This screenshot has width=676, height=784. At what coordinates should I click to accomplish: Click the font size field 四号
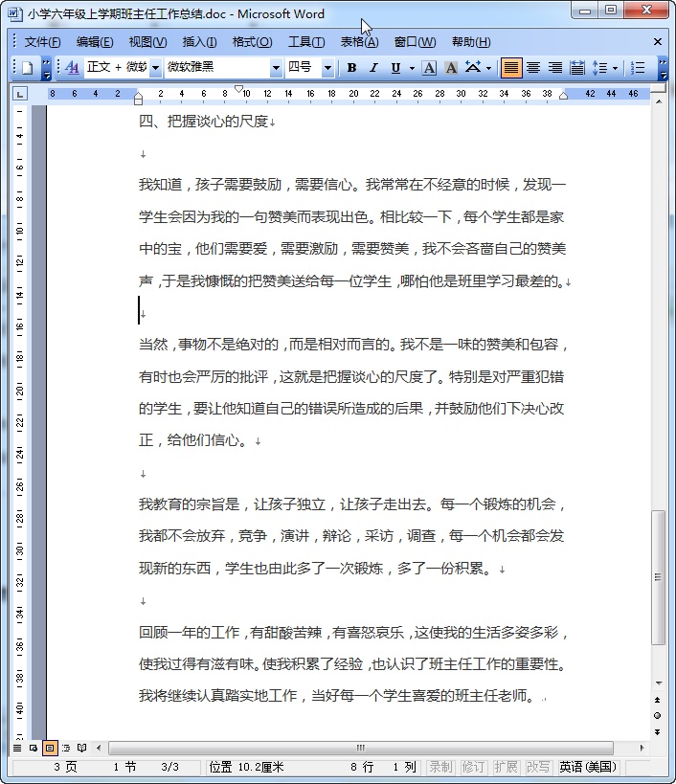click(304, 67)
